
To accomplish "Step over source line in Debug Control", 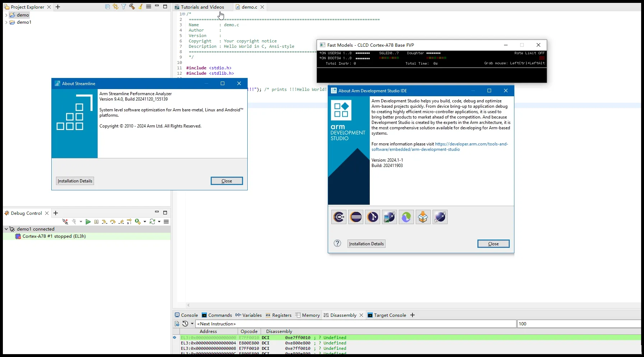I will pyautogui.click(x=113, y=222).
